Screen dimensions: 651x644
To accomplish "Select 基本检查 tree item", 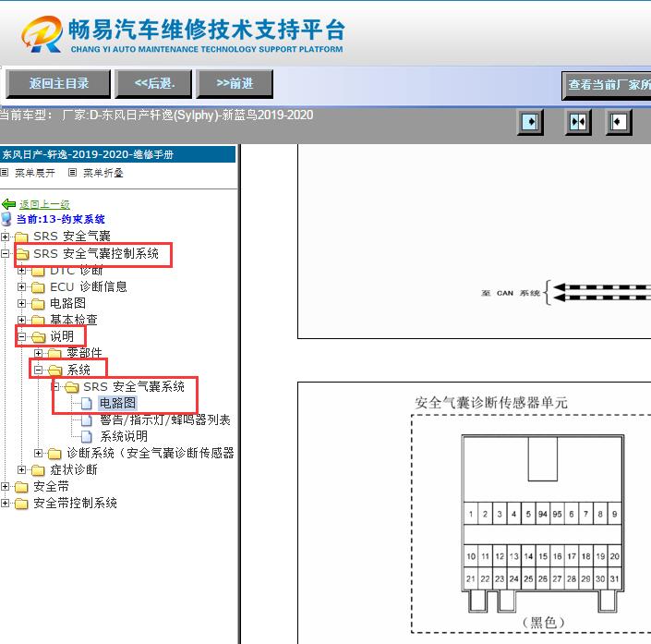I will tap(74, 320).
